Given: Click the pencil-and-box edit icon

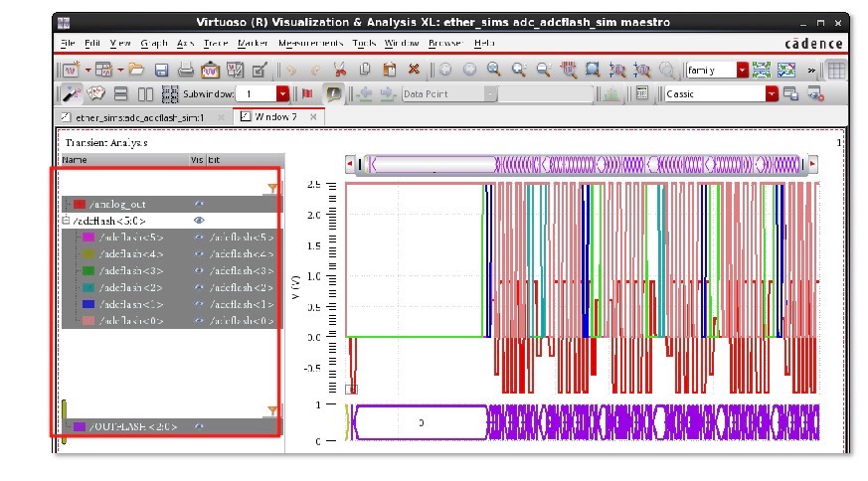Looking at the screenshot, I should click(260, 71).
